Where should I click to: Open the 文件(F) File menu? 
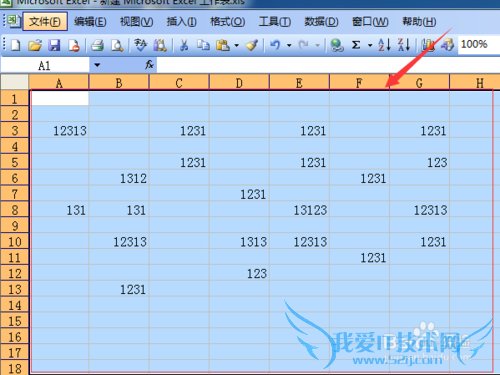pos(45,22)
